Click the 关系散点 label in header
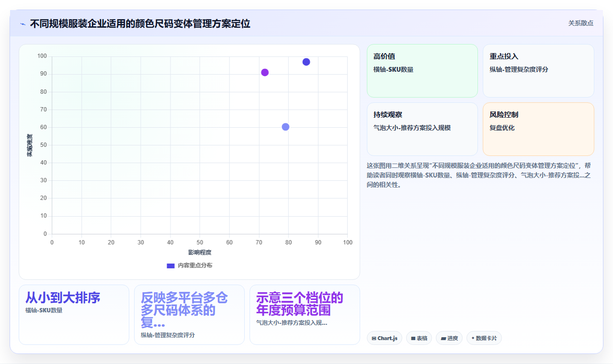The image size is (613, 364). 581,23
